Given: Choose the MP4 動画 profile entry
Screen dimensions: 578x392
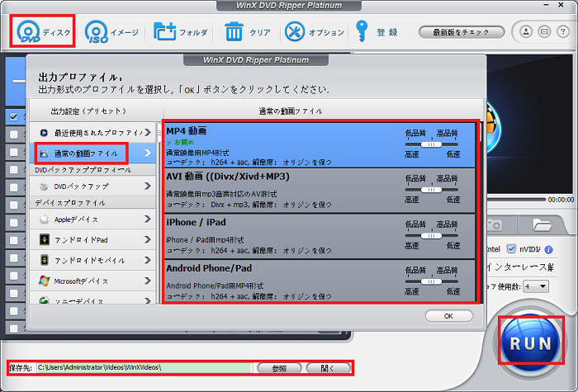Looking at the screenshot, I should pos(320,145).
